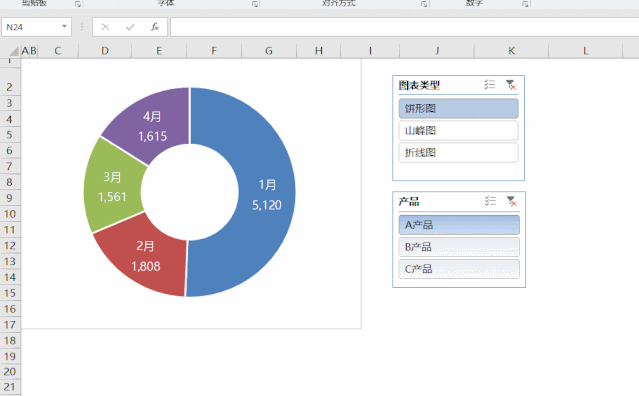This screenshot has width=639, height=396.
Task: Toggle multi-select in 产品 slicer
Action: pos(490,201)
